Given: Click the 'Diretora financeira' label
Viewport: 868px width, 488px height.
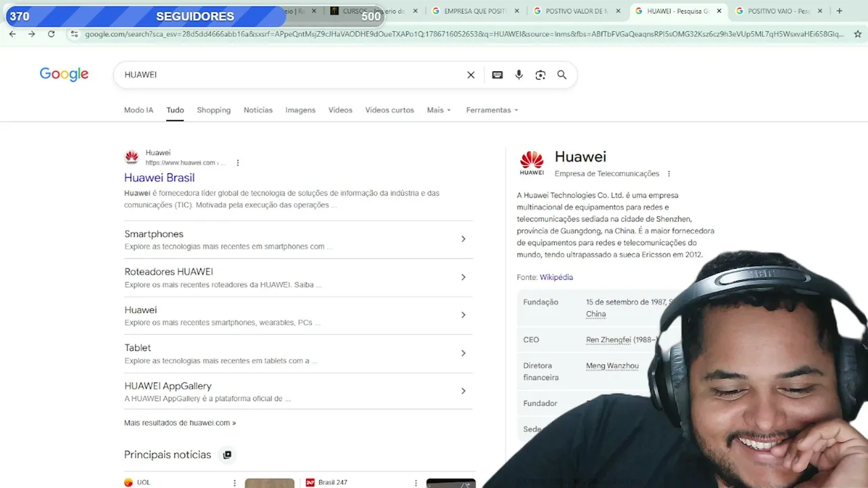Looking at the screenshot, I should [541, 371].
